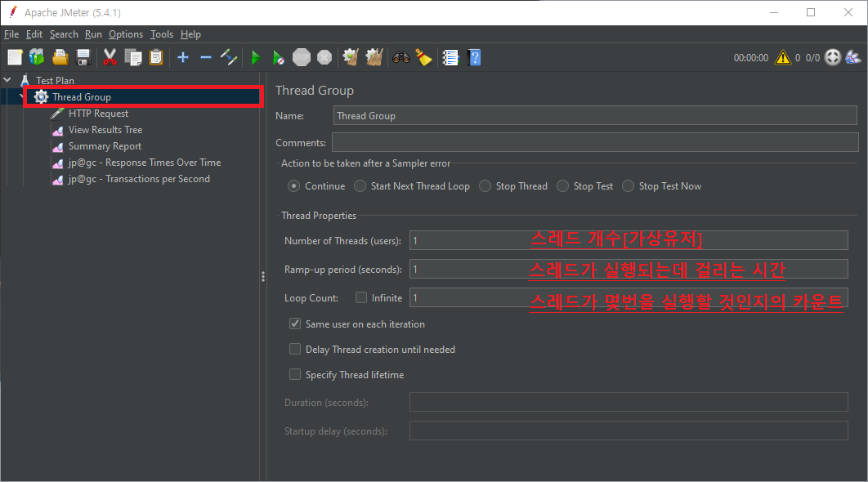Open the Templates icon in toolbar
868x482 pixels.
coord(37,57)
